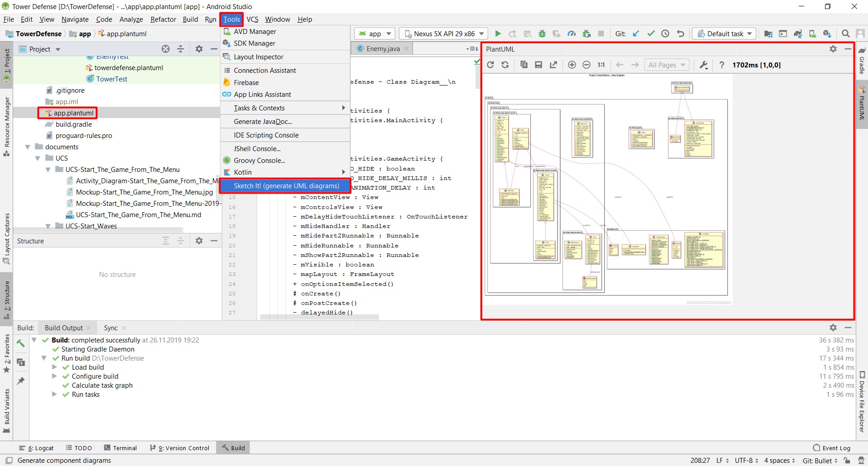Switch to the Enemy.java editor tab
The height and width of the screenshot is (466, 868).
point(382,49)
